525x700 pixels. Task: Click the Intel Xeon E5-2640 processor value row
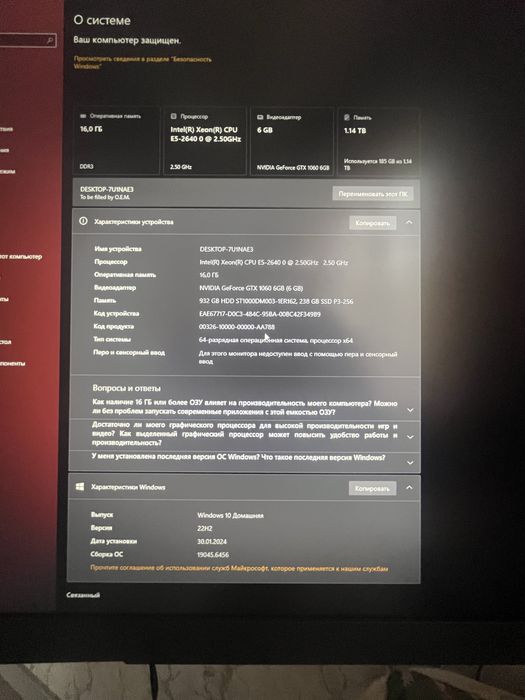pyautogui.click(x=273, y=262)
